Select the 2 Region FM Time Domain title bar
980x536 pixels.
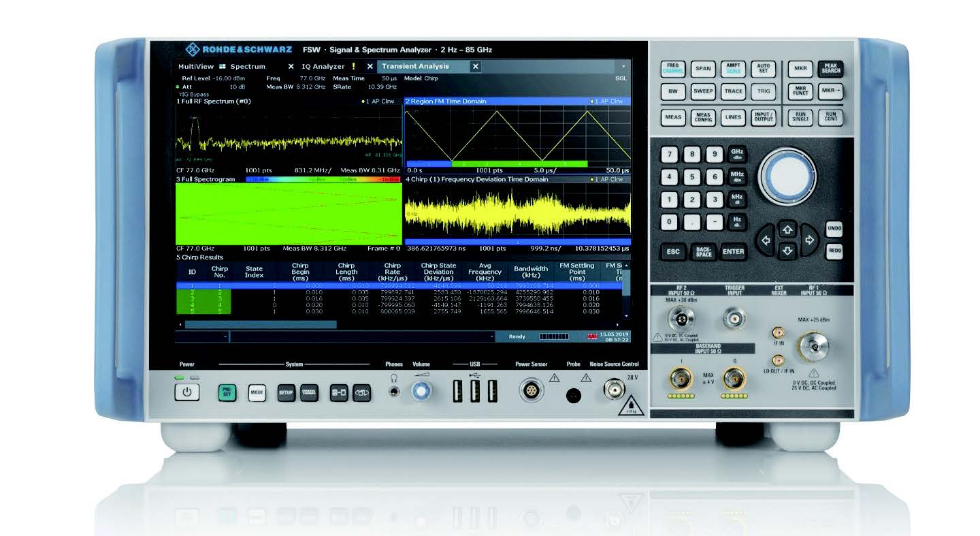point(517,101)
